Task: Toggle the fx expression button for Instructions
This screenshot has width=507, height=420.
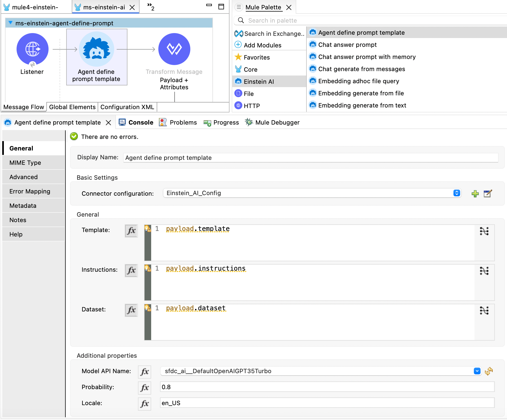Action: (131, 270)
